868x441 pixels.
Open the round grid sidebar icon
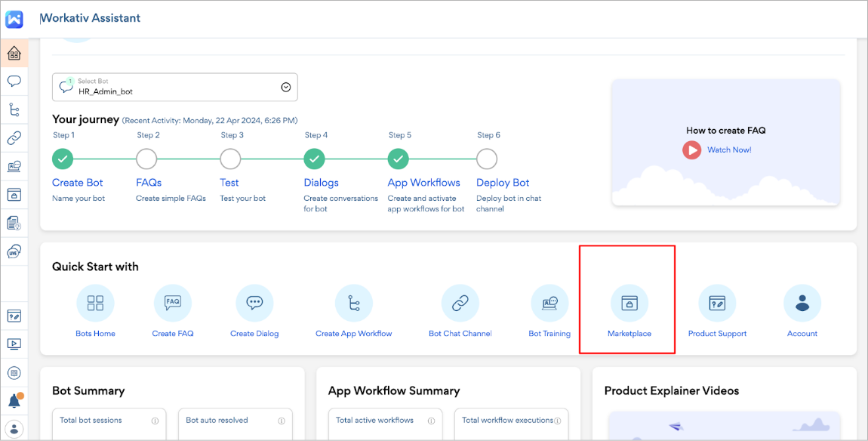(14, 373)
